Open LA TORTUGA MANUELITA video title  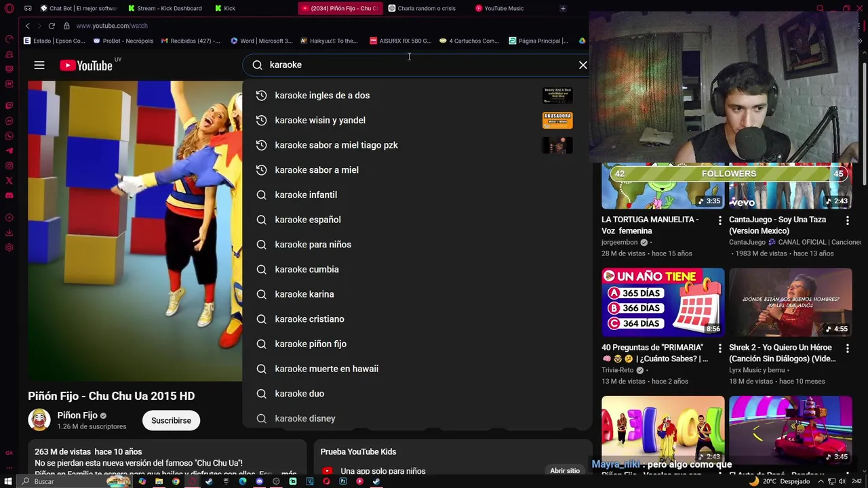coord(650,225)
